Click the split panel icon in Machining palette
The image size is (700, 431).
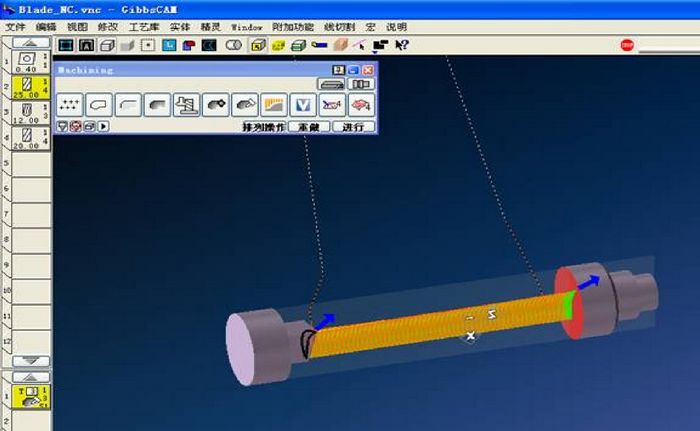click(361, 84)
